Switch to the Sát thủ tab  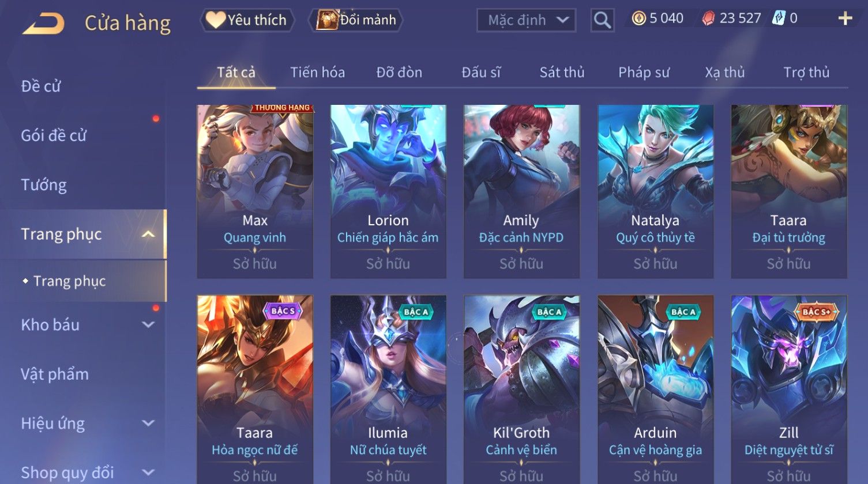click(x=562, y=73)
